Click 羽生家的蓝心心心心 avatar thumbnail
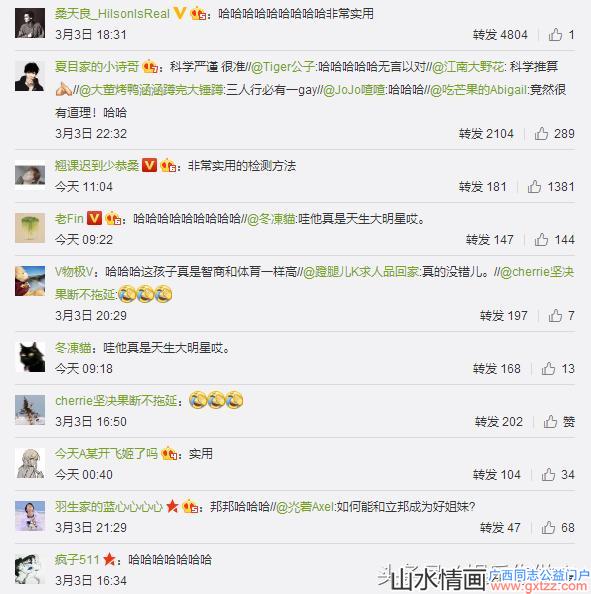Viewport: 591px width, 594px height. 30,516
